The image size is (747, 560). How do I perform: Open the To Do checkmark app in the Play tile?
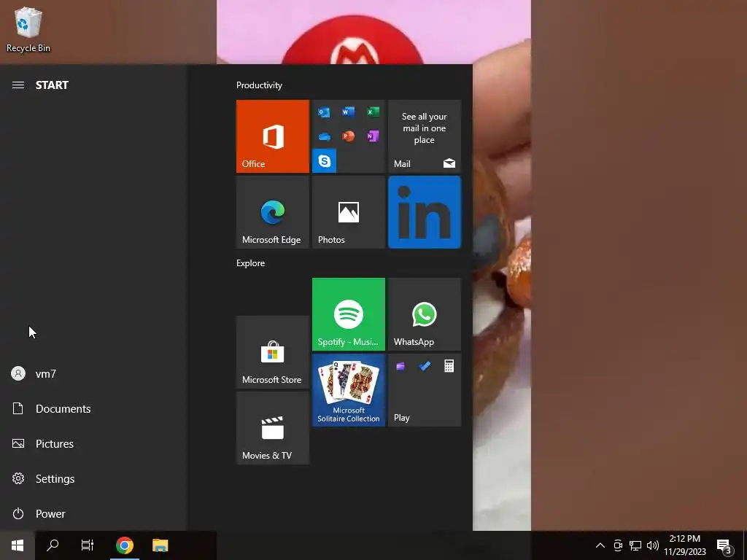425,366
